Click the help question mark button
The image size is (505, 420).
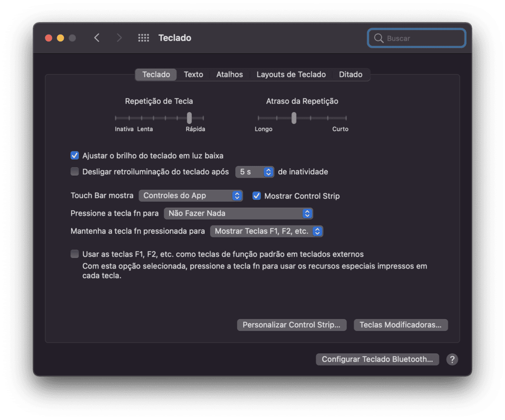coord(452,359)
